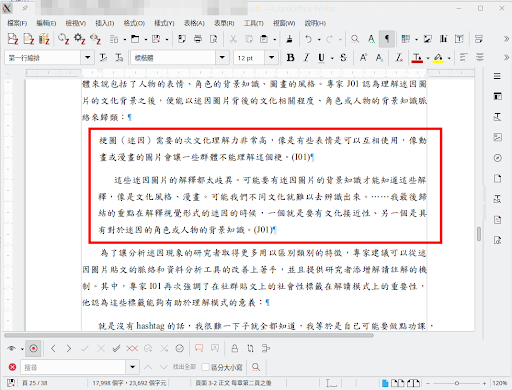The height and width of the screenshot is (390, 512).
Task: Click New Style from Selection icon
Action: [x=119, y=58]
